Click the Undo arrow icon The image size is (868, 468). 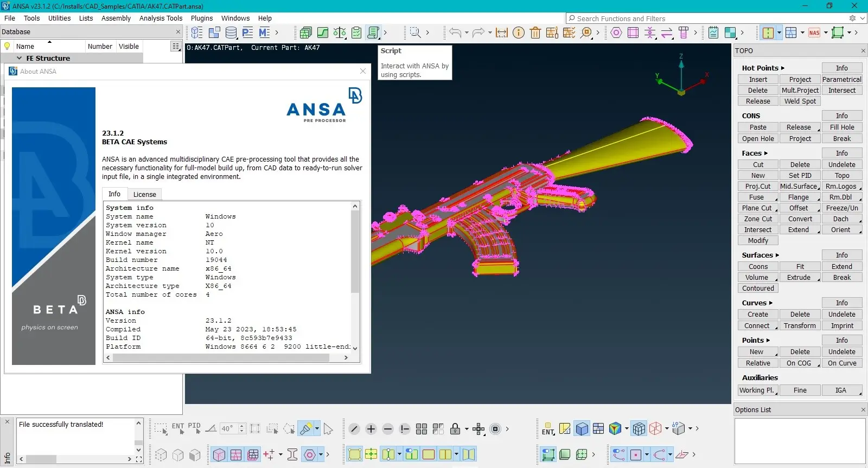click(455, 33)
